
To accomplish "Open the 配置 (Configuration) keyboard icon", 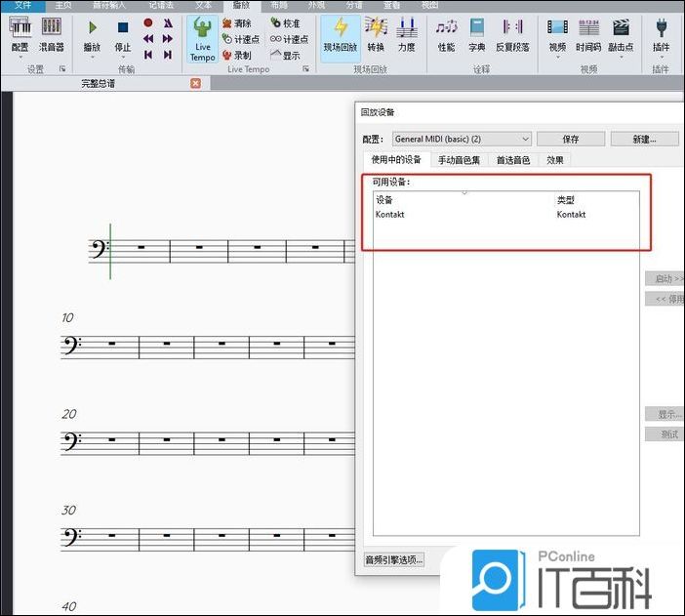I will (x=20, y=34).
